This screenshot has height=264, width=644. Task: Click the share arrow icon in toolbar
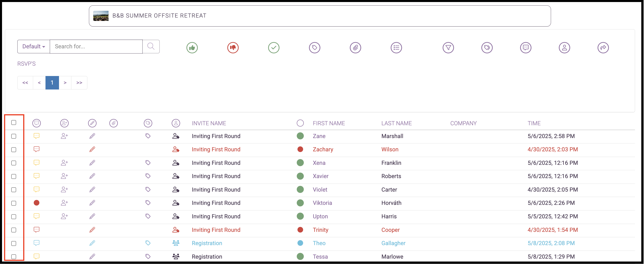[x=603, y=47]
